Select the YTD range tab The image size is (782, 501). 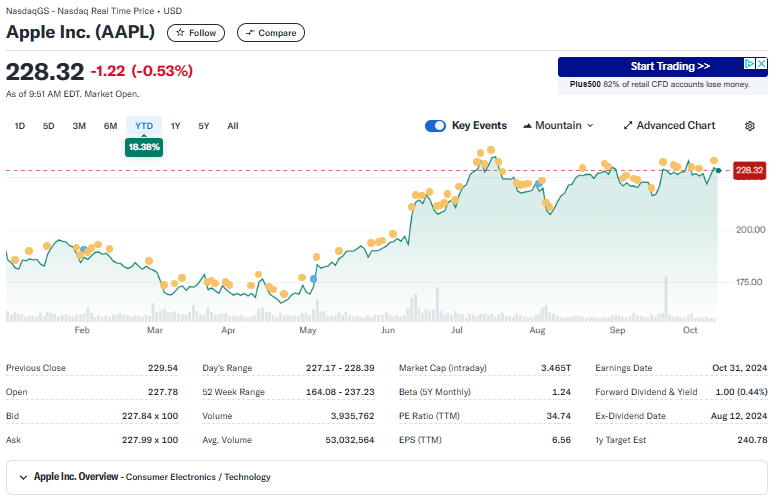tap(144, 126)
